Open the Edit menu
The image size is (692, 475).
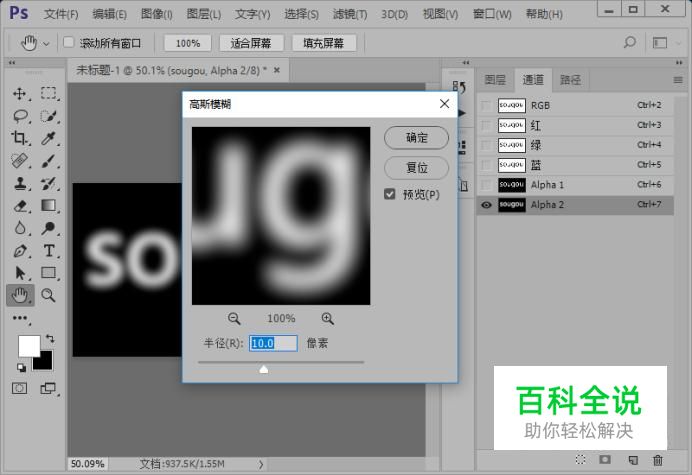pyautogui.click(x=109, y=14)
